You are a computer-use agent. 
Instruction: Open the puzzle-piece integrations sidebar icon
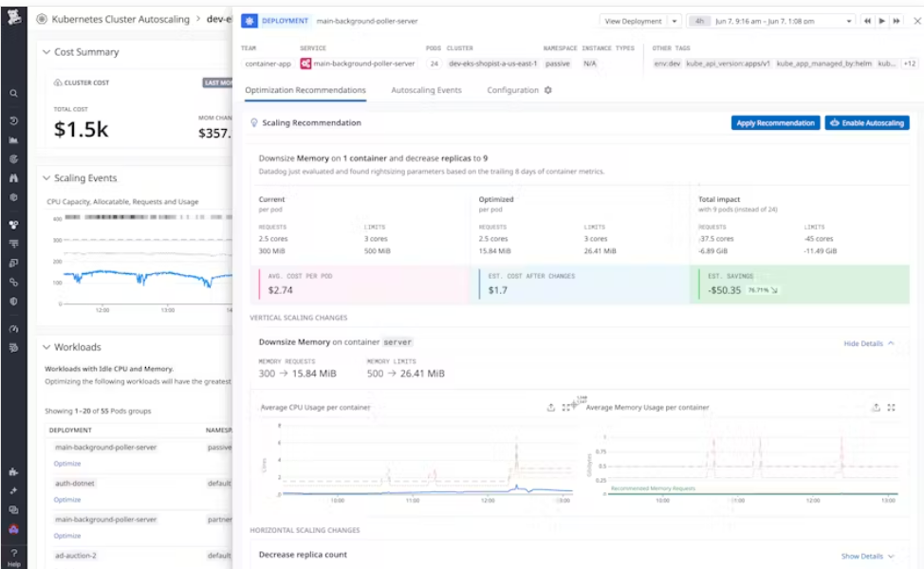click(13, 472)
